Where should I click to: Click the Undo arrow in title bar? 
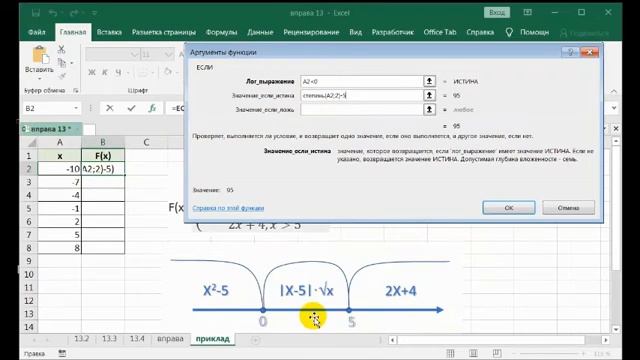pyautogui.click(x=53, y=13)
